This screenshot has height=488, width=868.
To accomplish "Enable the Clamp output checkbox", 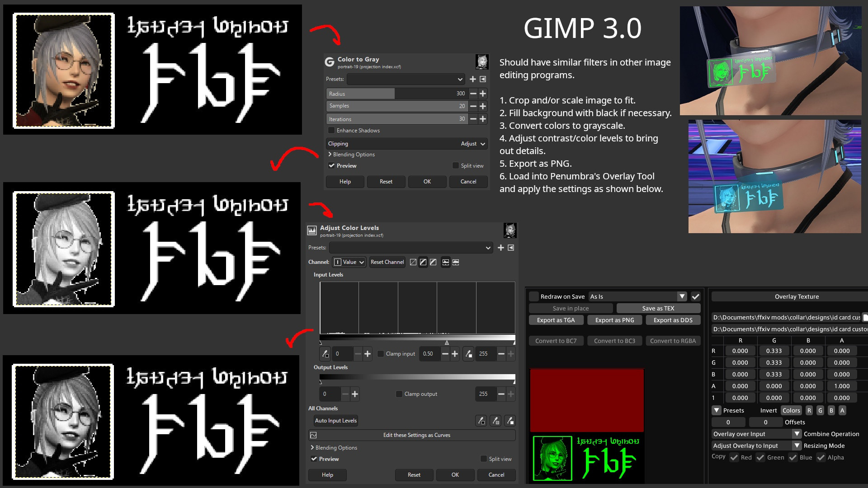I will pyautogui.click(x=399, y=394).
